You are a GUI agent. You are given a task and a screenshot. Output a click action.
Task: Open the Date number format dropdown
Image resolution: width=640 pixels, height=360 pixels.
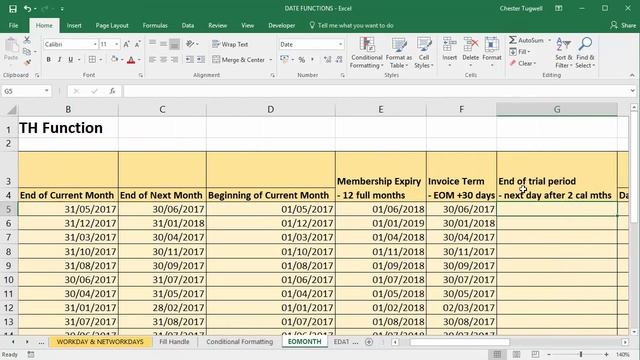[x=340, y=44]
